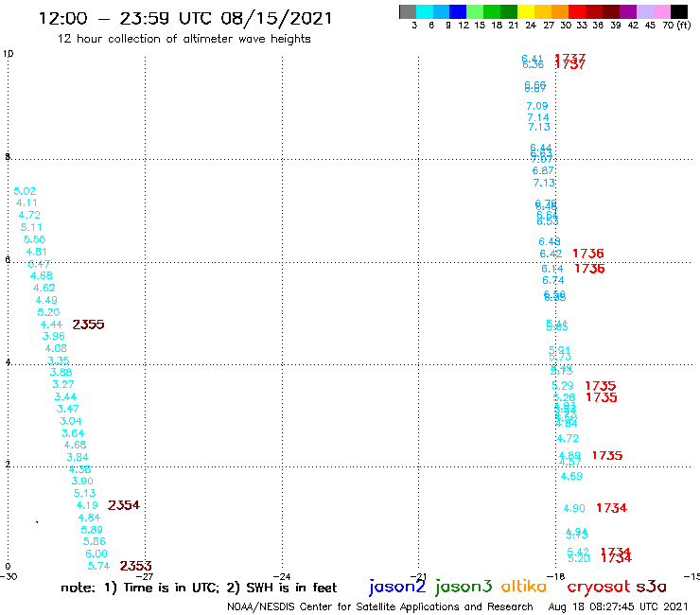Click wave height value 4.11
The image size is (700, 615).
point(26,203)
